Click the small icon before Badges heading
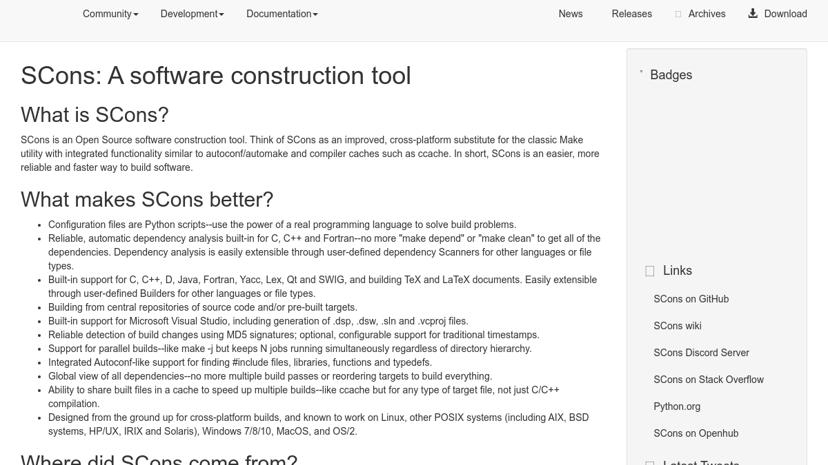828x465 pixels. (641, 71)
